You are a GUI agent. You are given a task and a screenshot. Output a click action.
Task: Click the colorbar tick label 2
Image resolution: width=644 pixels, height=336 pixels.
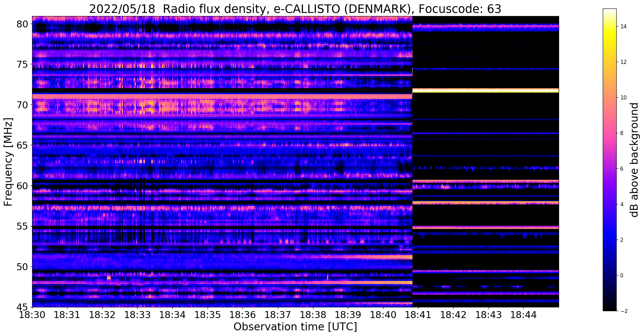[x=621, y=240]
